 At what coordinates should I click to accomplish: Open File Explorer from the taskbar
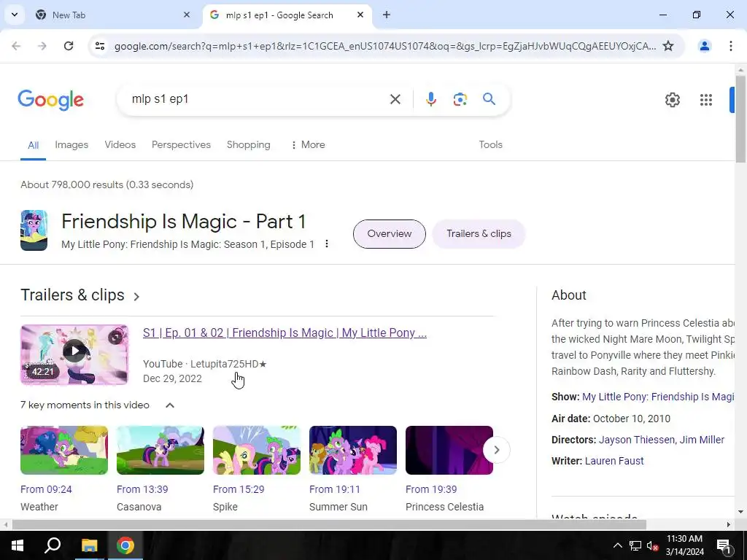tap(89, 545)
